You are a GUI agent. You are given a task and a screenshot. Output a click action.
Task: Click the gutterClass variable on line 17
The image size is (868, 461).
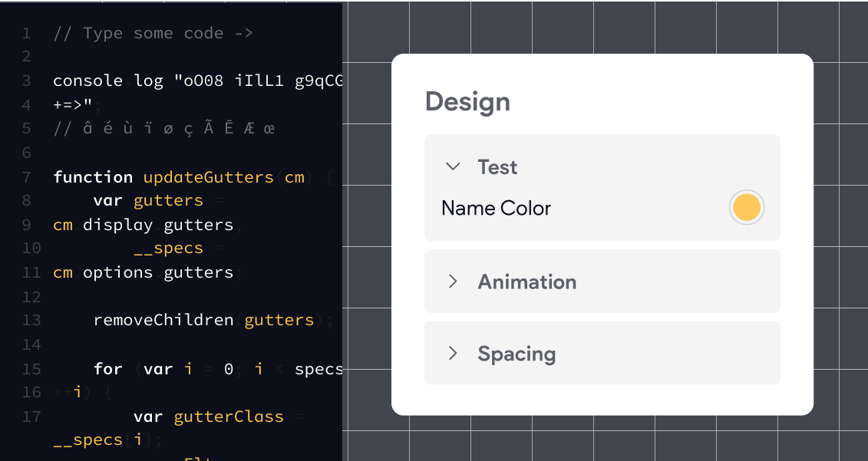click(228, 417)
